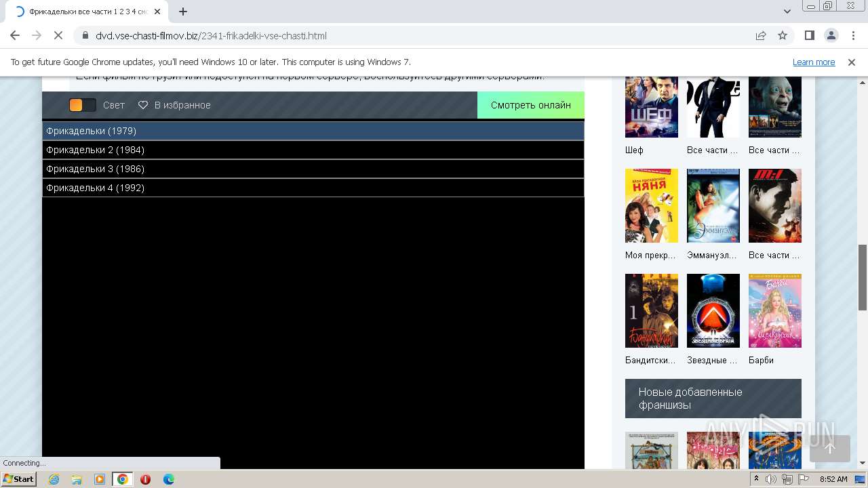The height and width of the screenshot is (488, 868).
Task: Open File Explorer from taskbar
Action: pos(77,479)
